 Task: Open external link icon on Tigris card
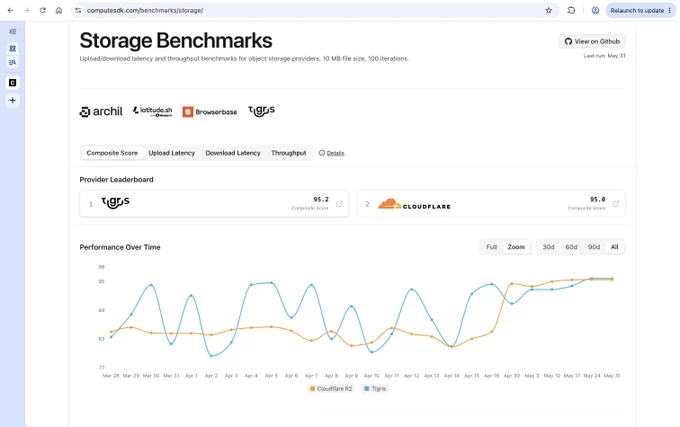tap(340, 203)
